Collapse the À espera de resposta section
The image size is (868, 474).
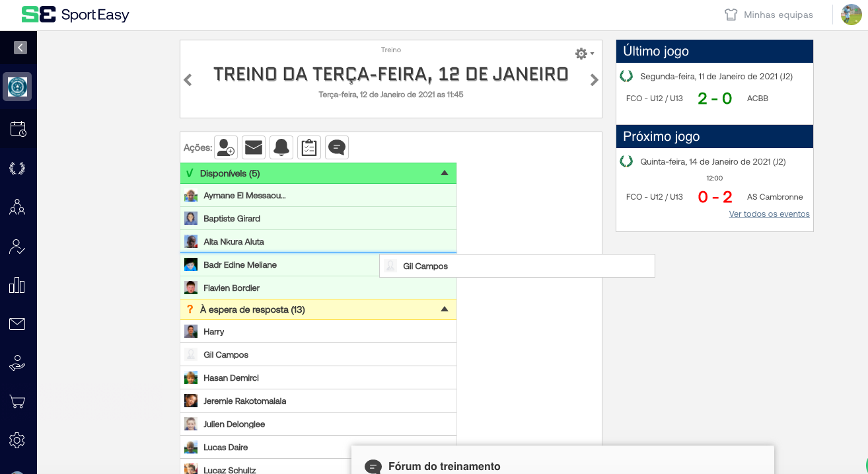tap(445, 309)
